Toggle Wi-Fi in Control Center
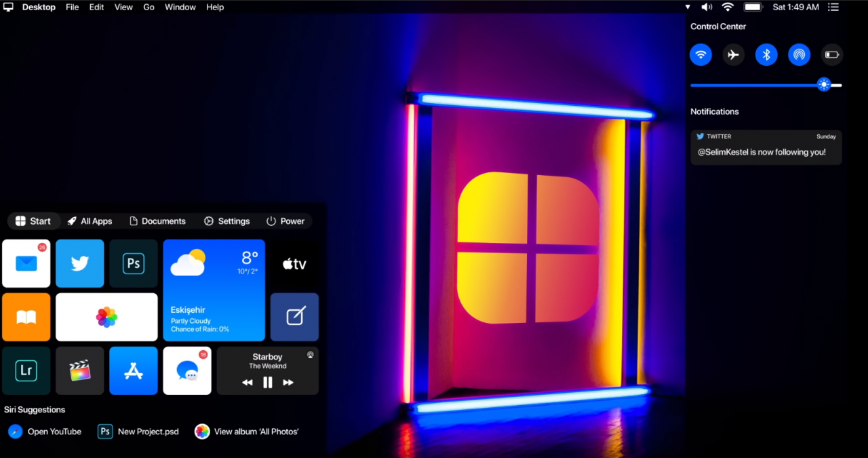The height and width of the screenshot is (458, 868). coord(701,54)
